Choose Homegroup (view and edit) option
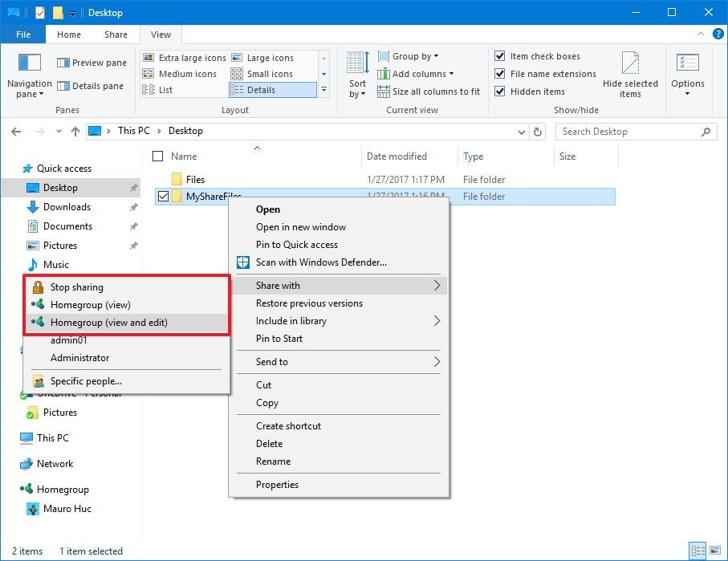 point(108,323)
